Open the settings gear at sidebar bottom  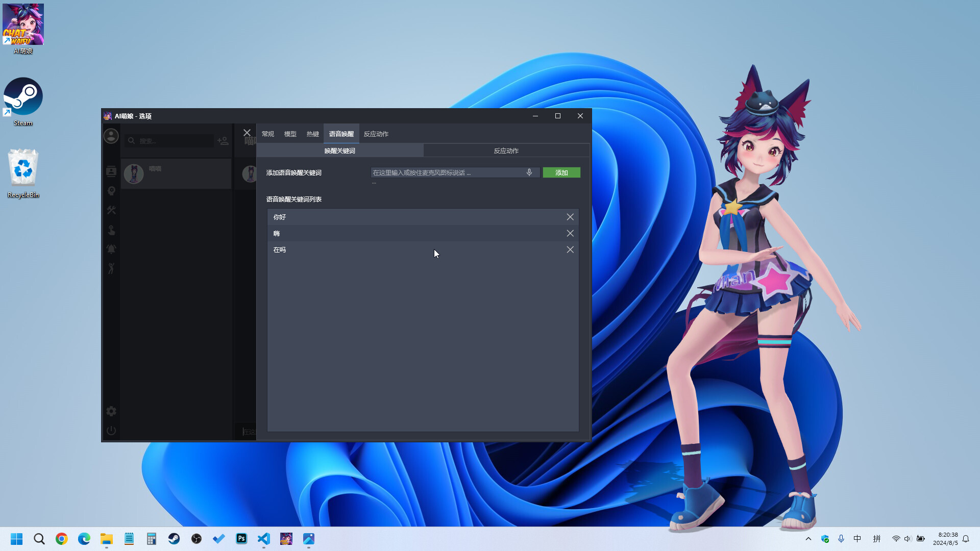click(111, 411)
